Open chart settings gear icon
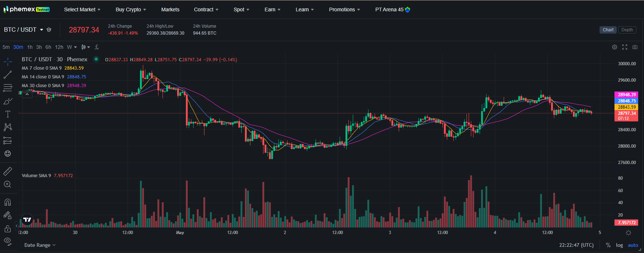The height and width of the screenshot is (253, 644). pos(614,47)
